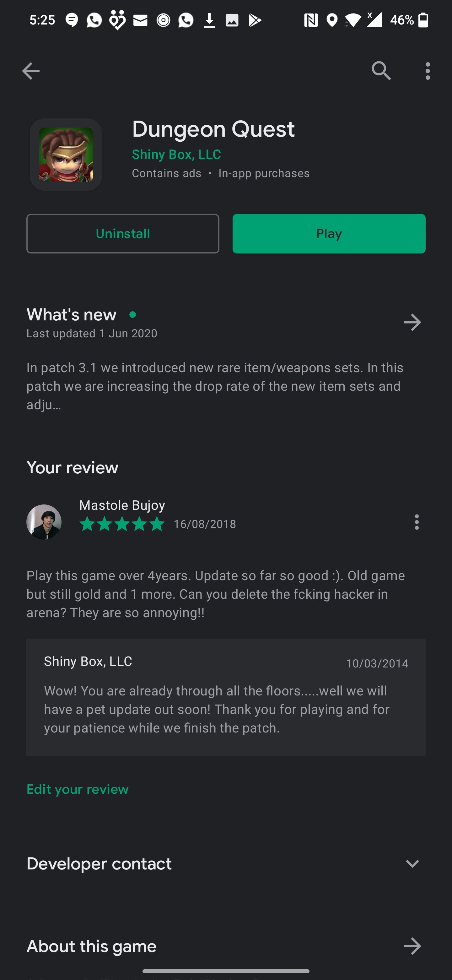Tap the five-star rating row
The image size is (452, 980).
122,524
